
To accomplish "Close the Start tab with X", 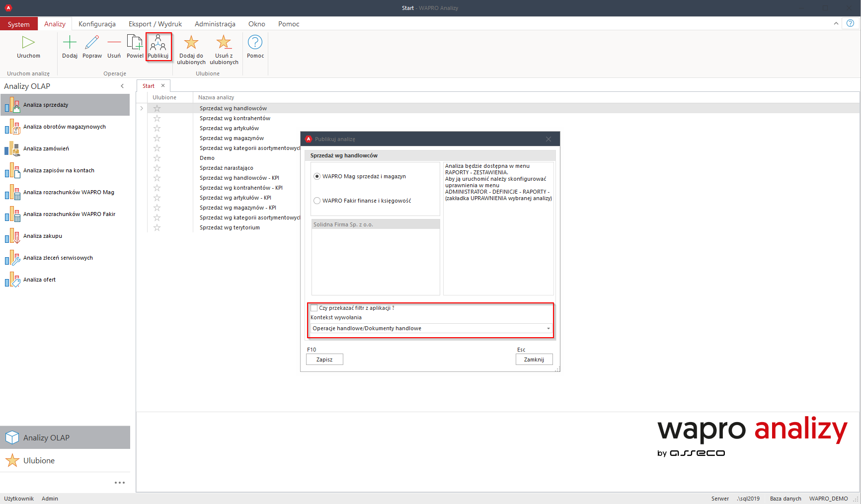I will click(163, 85).
